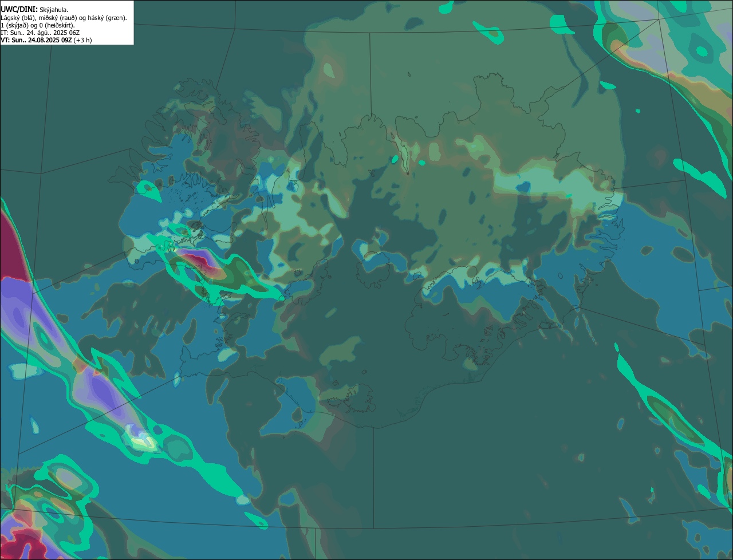The width and height of the screenshot is (733, 560).
Task: Click the 'IT: Sun.. 24. ágú.. 2025 06Z' line
Action: [40, 33]
